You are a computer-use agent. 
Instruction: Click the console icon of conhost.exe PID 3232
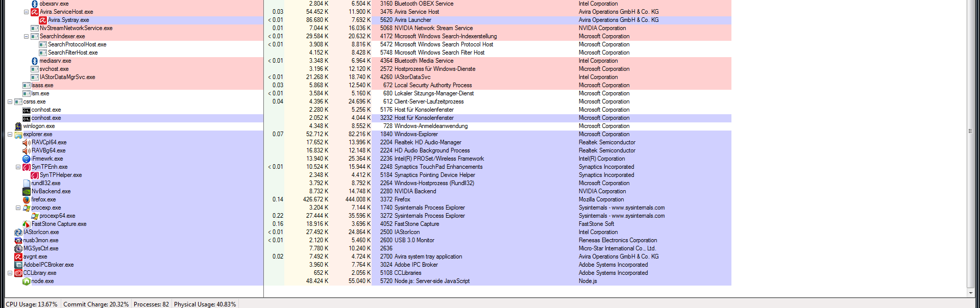(x=27, y=118)
